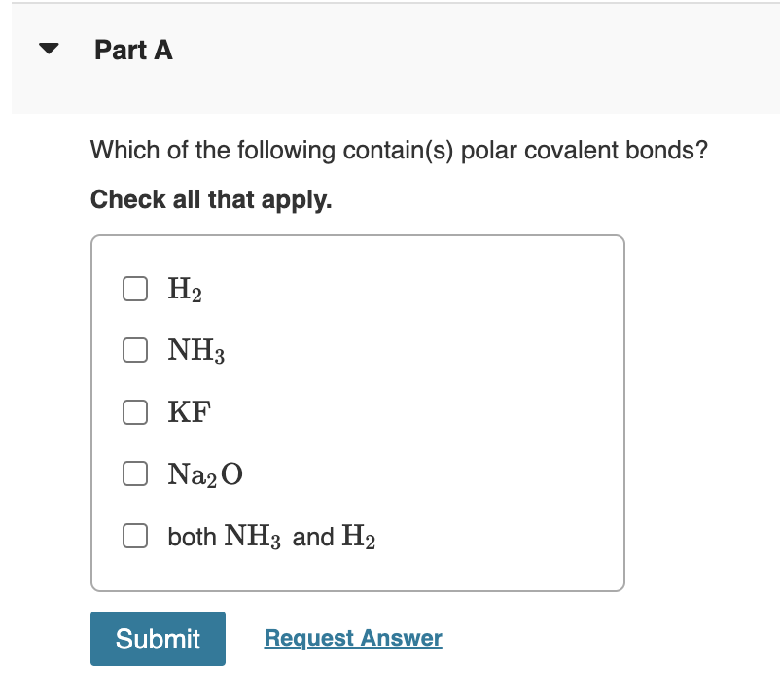Viewport: 780px width, 700px height.
Task: Reveal the answer via Request Answer
Action: coord(352,638)
